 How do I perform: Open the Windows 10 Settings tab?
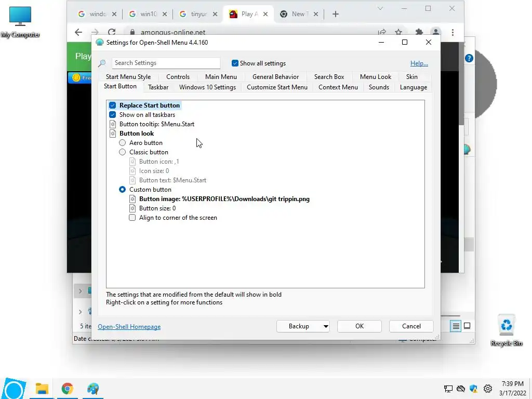pyautogui.click(x=207, y=87)
